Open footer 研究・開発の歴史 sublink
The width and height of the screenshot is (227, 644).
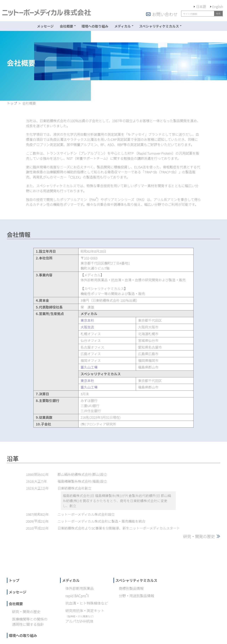coord(26,612)
